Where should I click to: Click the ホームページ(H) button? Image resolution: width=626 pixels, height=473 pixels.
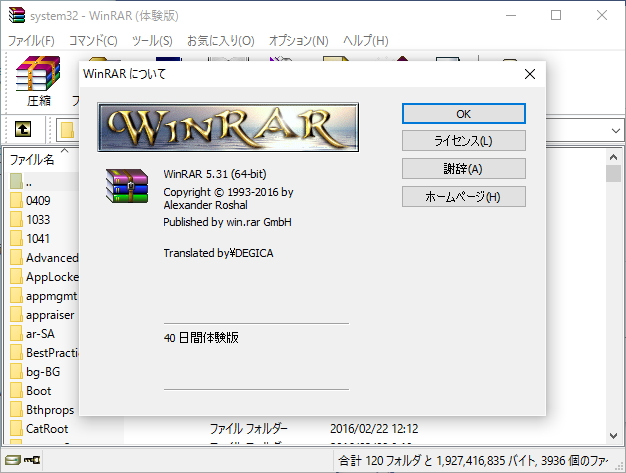[464, 196]
